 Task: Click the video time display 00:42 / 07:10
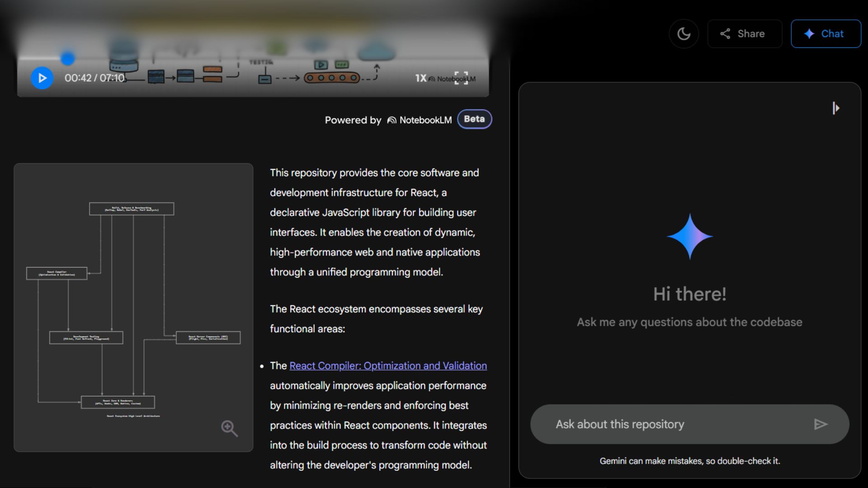(94, 78)
